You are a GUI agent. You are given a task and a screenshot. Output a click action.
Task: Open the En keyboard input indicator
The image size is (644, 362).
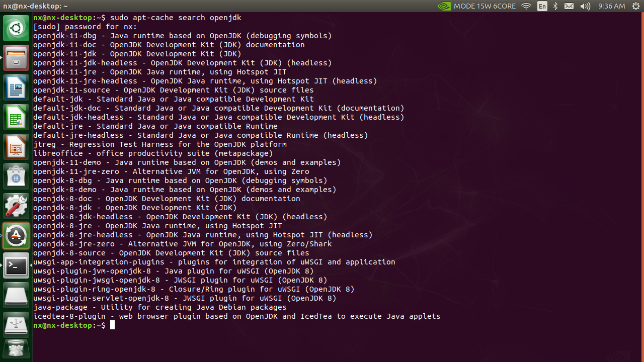(542, 6)
